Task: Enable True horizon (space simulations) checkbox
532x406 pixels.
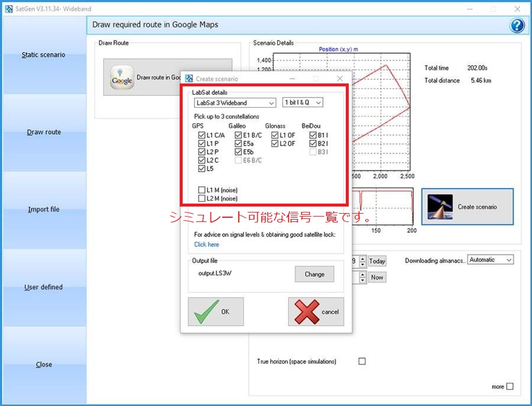Action: [x=362, y=361]
